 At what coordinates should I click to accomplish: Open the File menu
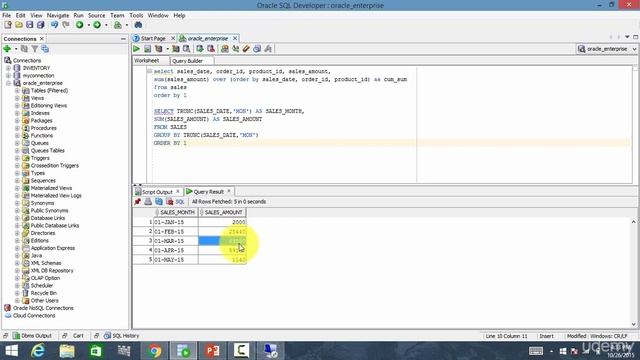[7, 15]
